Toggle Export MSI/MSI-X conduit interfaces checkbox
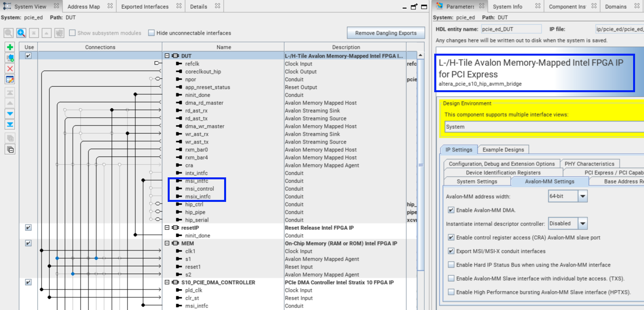644x310 pixels. coord(451,251)
